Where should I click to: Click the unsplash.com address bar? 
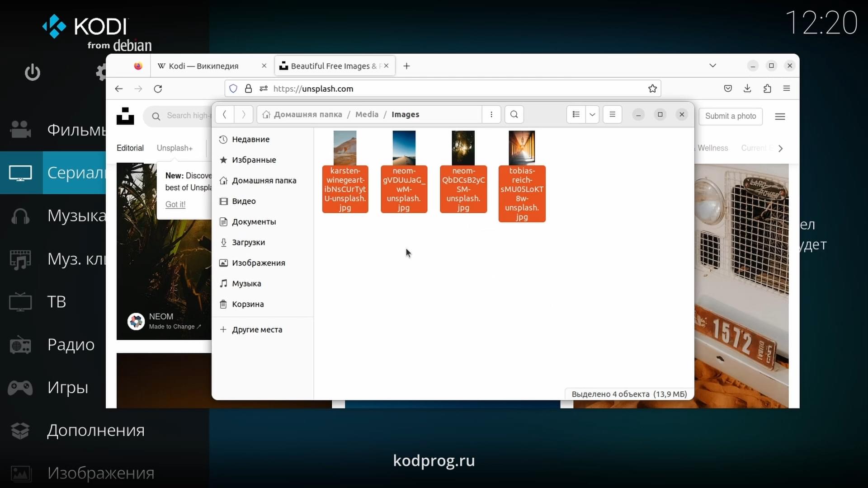coord(443,89)
